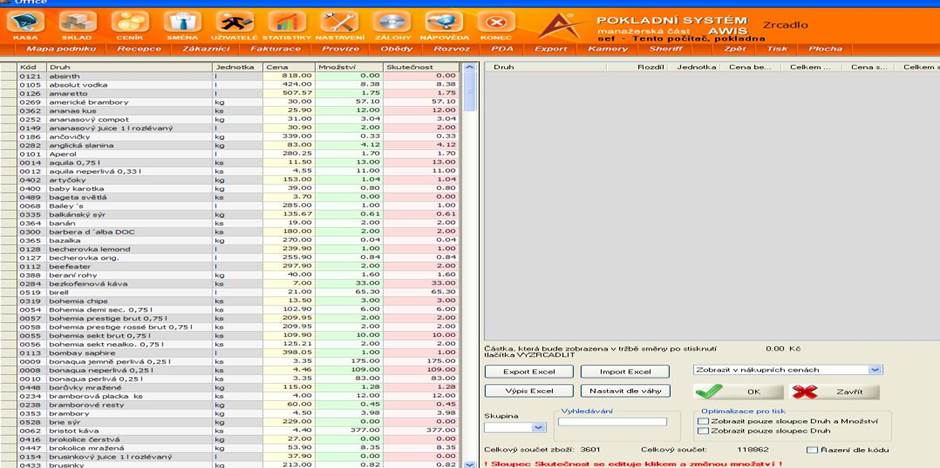Open the Mapa podniku menu item
The image size is (940, 468).
(x=62, y=49)
